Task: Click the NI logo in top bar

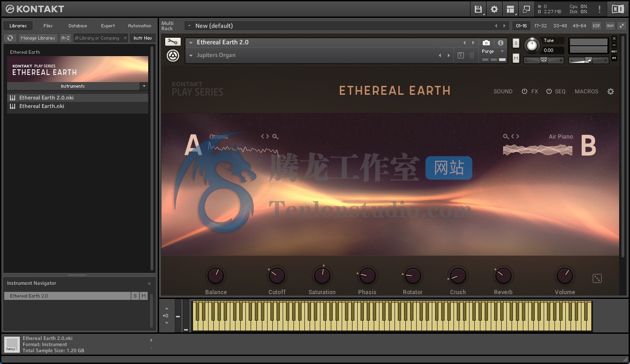Action: 618,9
